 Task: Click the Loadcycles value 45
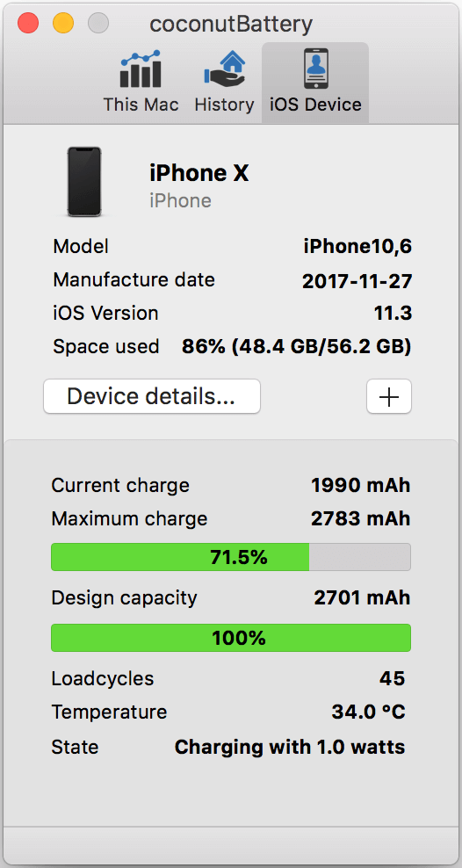392,678
